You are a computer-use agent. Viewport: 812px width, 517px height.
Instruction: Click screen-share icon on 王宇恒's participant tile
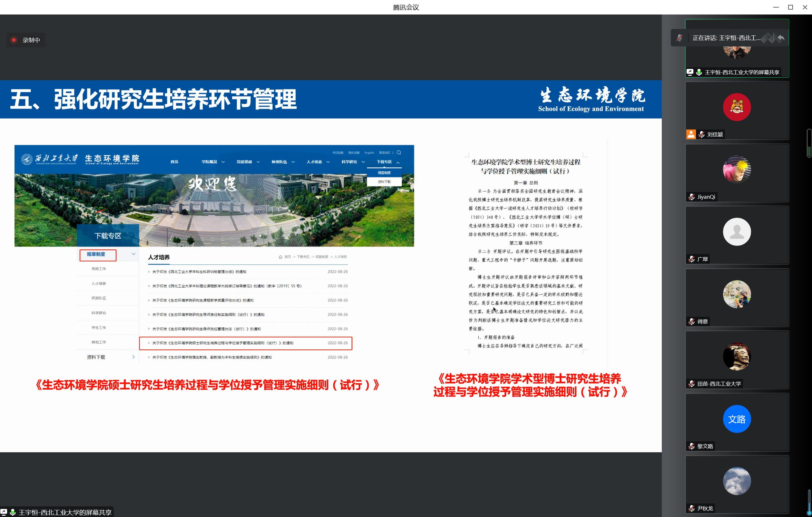(x=690, y=72)
